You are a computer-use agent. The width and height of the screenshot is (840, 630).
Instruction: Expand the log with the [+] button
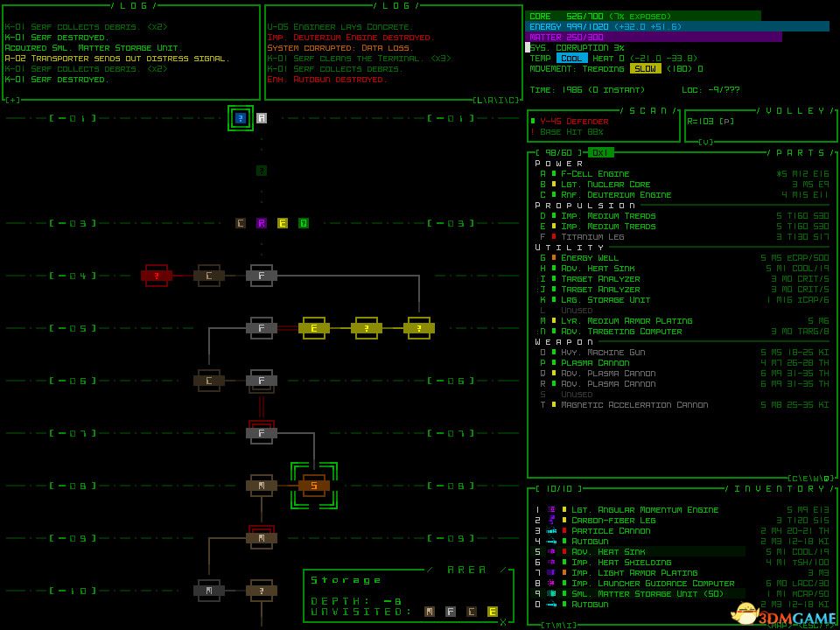[x=12, y=101]
